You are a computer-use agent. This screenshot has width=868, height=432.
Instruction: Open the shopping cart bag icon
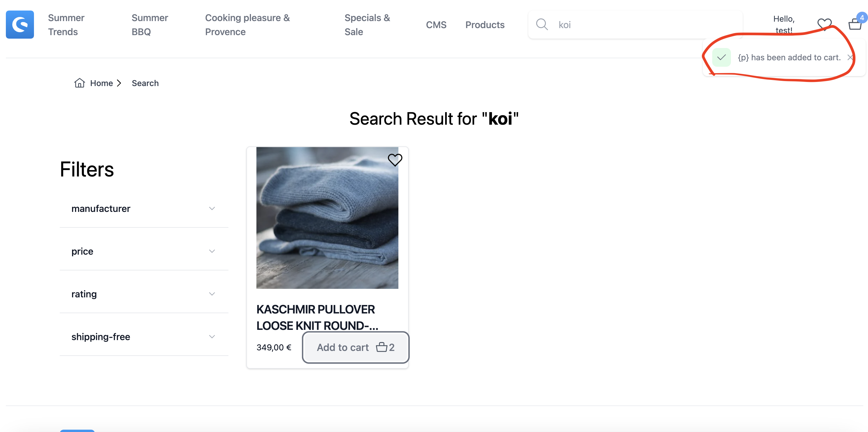855,24
